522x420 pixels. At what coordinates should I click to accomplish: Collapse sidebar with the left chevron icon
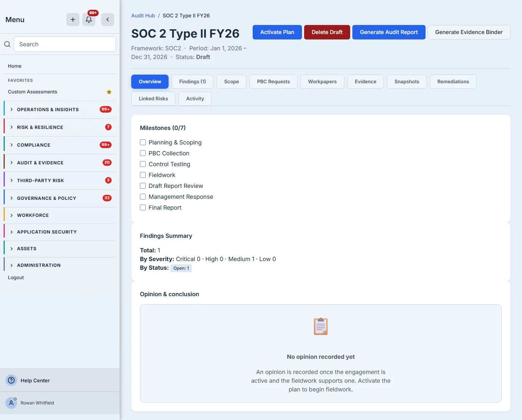tap(108, 20)
